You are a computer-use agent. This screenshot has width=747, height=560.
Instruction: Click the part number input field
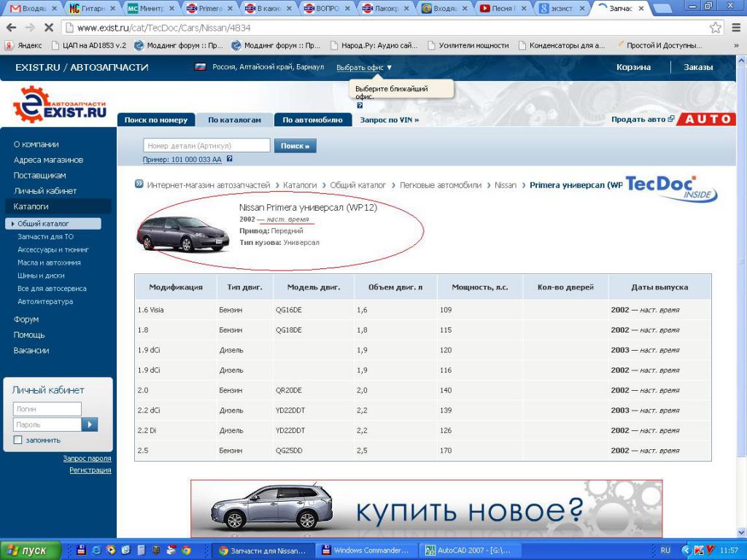point(206,146)
